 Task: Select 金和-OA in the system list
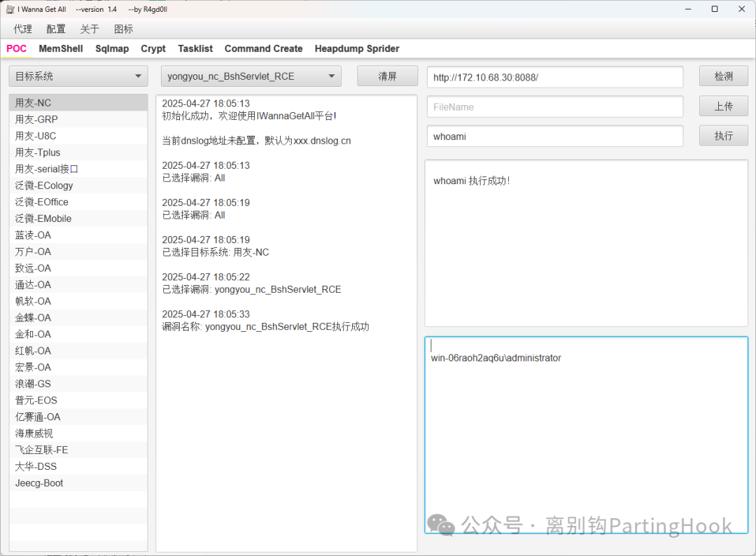78,334
